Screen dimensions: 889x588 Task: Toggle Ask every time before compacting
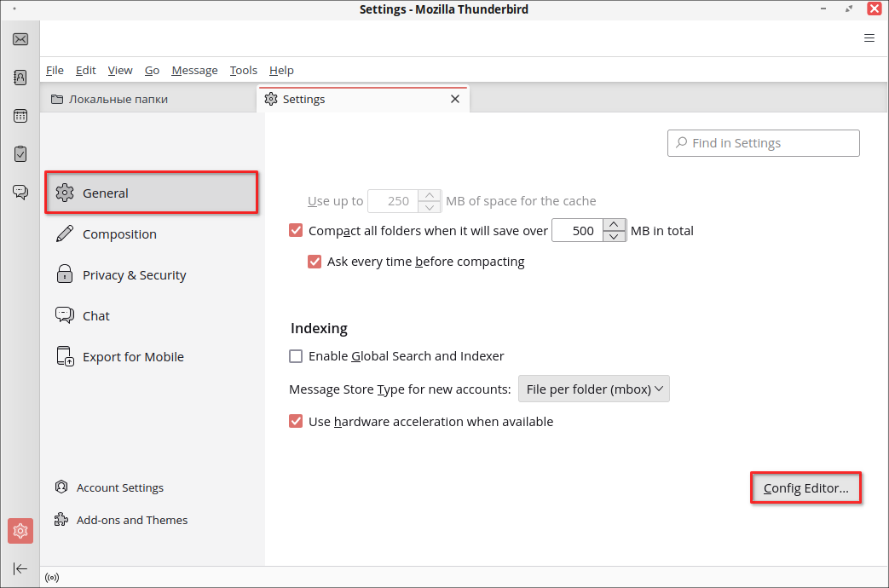click(315, 262)
